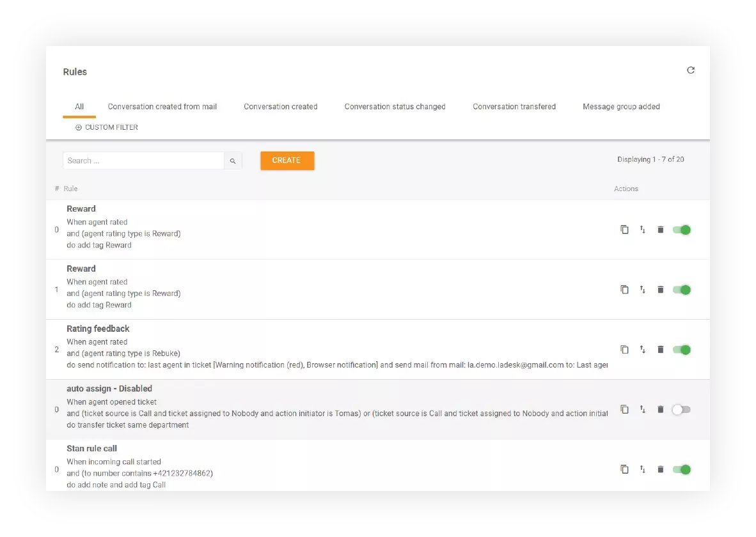
Task: Copy the auto assign - Disabled rule
Action: [x=625, y=409]
